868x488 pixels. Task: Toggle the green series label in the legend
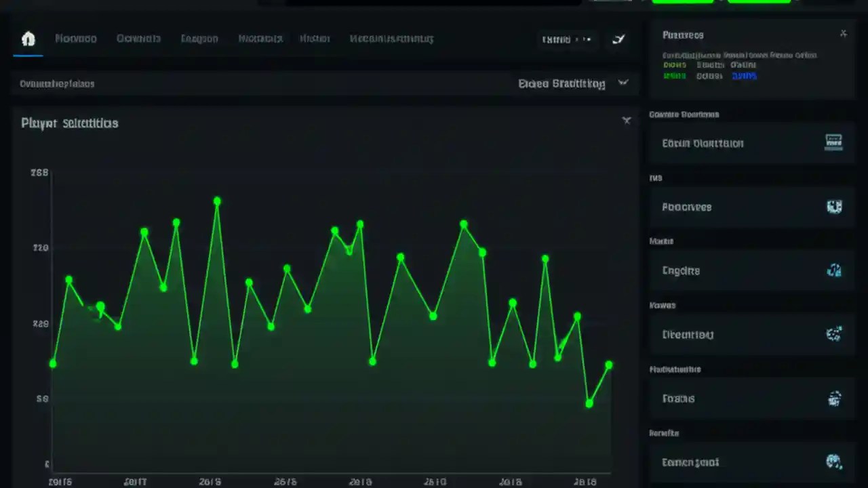click(674, 75)
